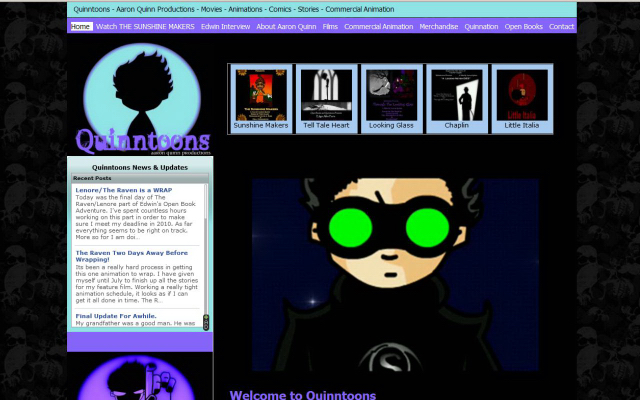Screen dimensions: 640x400
Task: Open 'The Raven Two Days Away' post
Action: click(131, 256)
